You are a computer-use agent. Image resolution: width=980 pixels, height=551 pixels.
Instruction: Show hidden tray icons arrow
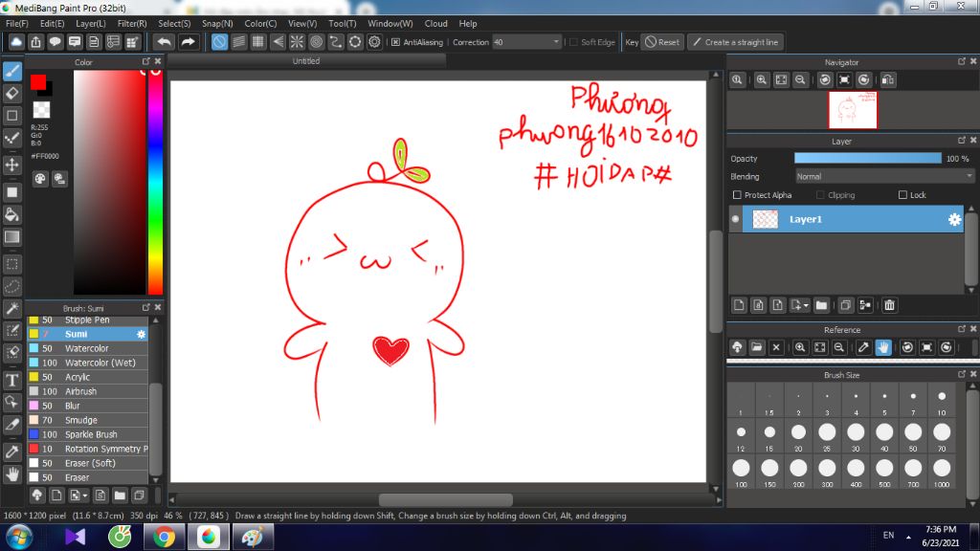908,537
